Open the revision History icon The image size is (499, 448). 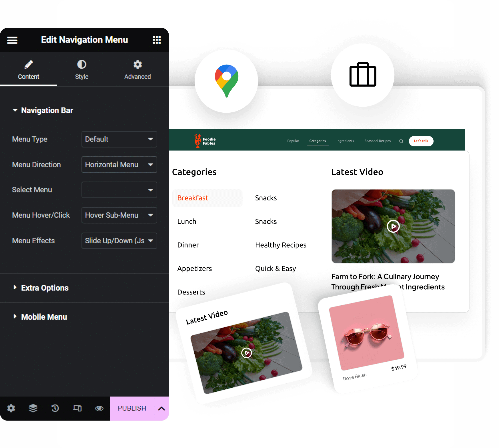coord(55,408)
